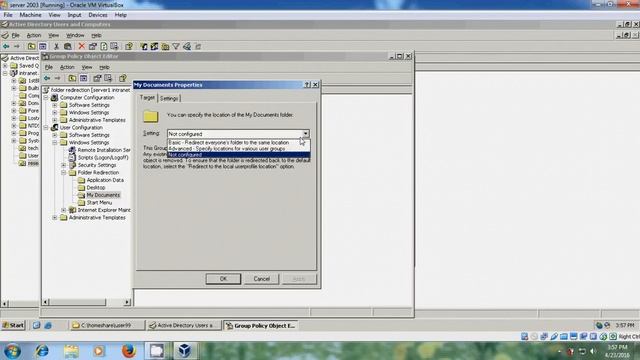Click host Windows Start orb
640x360 pixels.
(12, 351)
